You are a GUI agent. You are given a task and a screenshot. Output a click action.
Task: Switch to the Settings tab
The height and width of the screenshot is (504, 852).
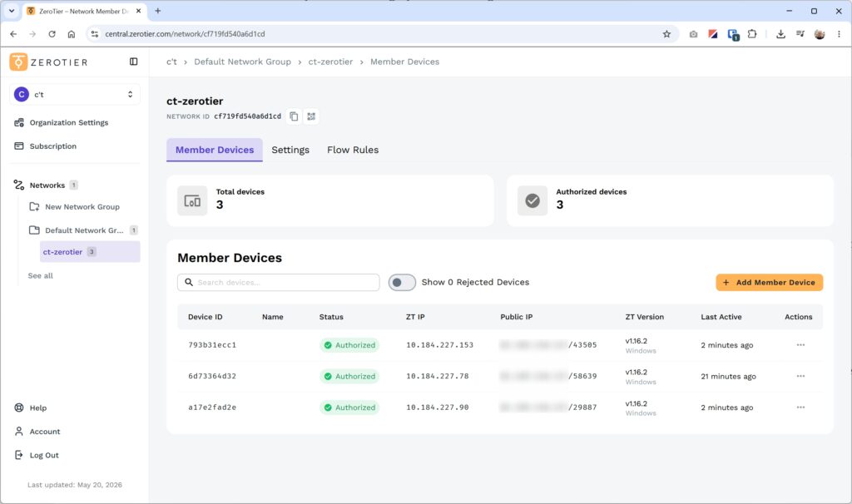(290, 150)
